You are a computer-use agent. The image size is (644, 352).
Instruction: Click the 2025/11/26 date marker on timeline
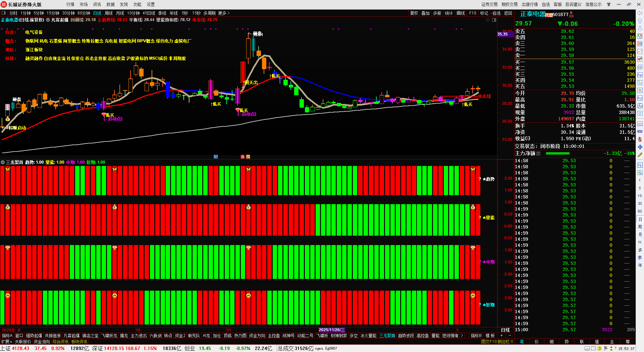tap(332, 330)
